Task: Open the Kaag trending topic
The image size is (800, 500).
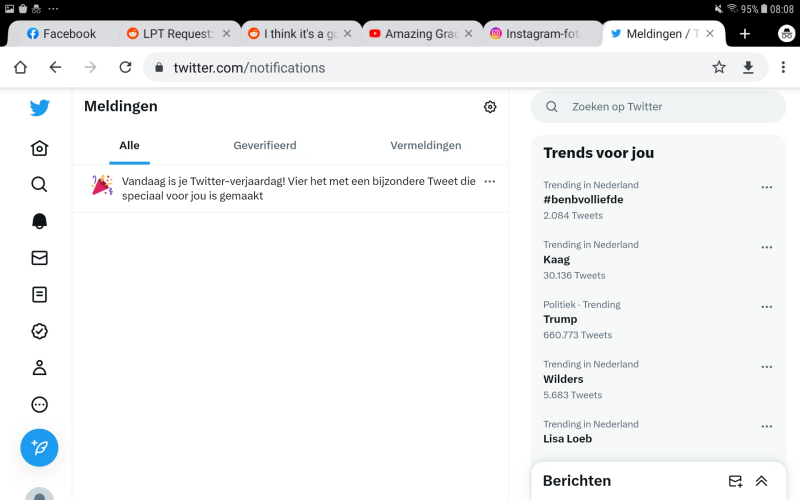Action: click(557, 259)
